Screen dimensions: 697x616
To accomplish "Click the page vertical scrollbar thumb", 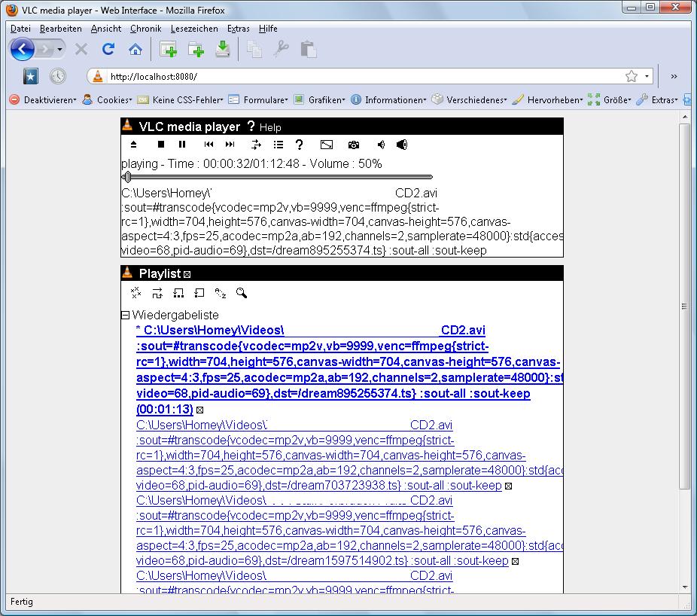I will tap(684, 306).
